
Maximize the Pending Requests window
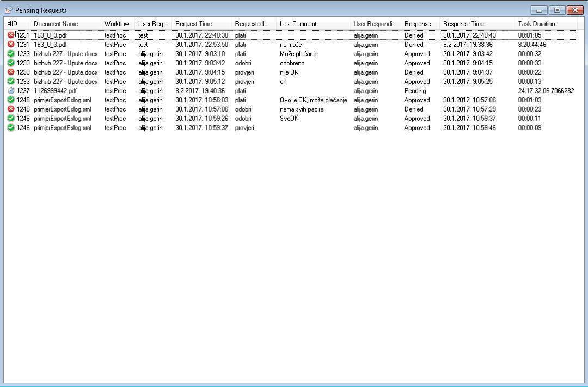(557, 10)
